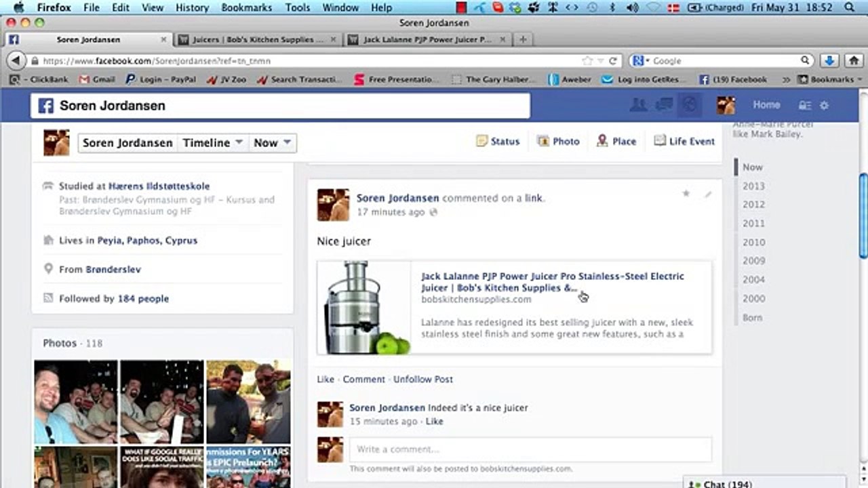Open the History menu in the menu bar
The image size is (868, 488).
pos(192,7)
